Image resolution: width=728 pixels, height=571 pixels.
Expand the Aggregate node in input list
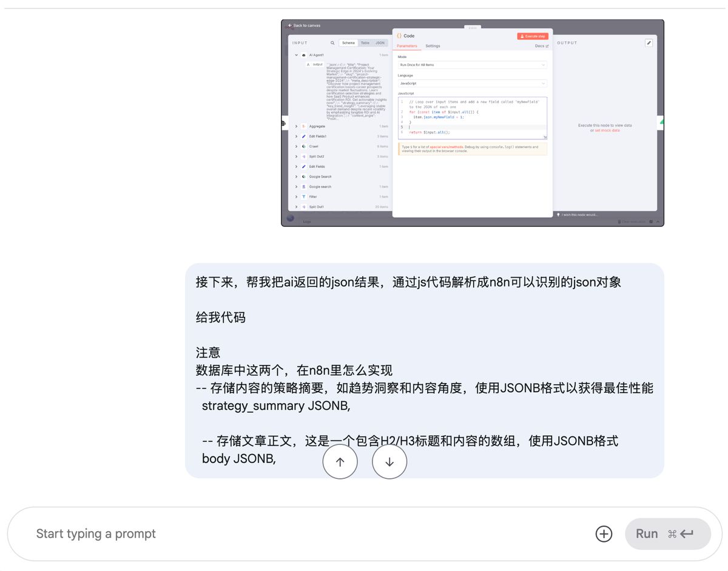pos(296,126)
